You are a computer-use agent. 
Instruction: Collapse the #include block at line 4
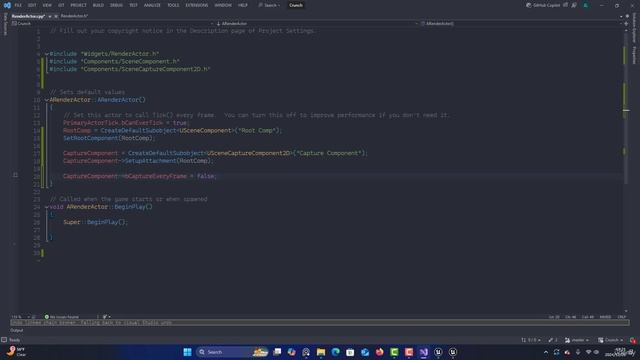[47, 54]
